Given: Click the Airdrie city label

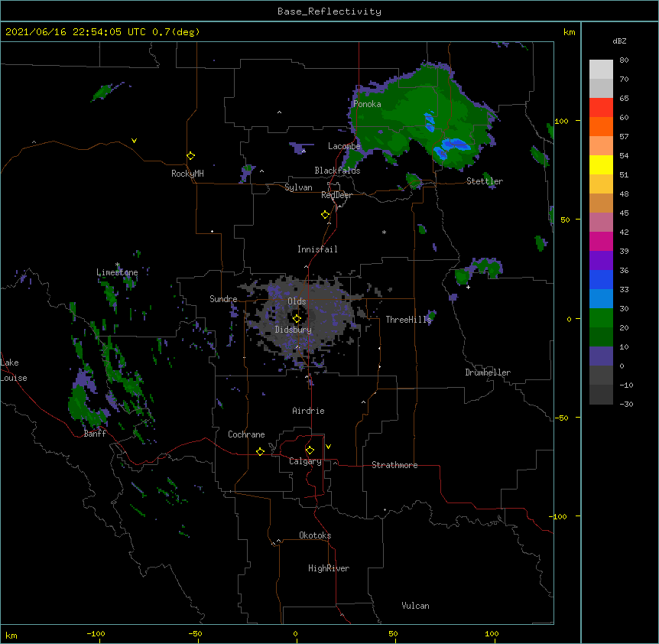Looking at the screenshot, I should tap(308, 411).
